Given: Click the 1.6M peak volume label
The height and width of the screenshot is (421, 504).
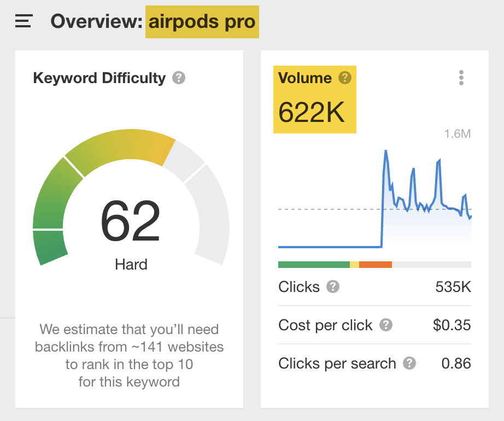Looking at the screenshot, I should point(458,132).
